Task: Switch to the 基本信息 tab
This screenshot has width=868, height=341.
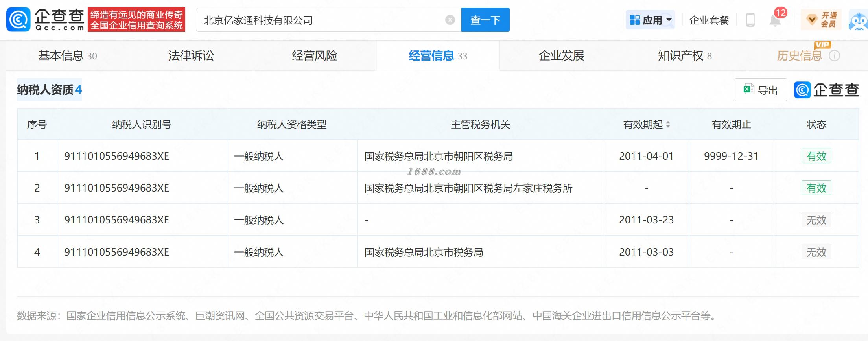Action: (68, 56)
